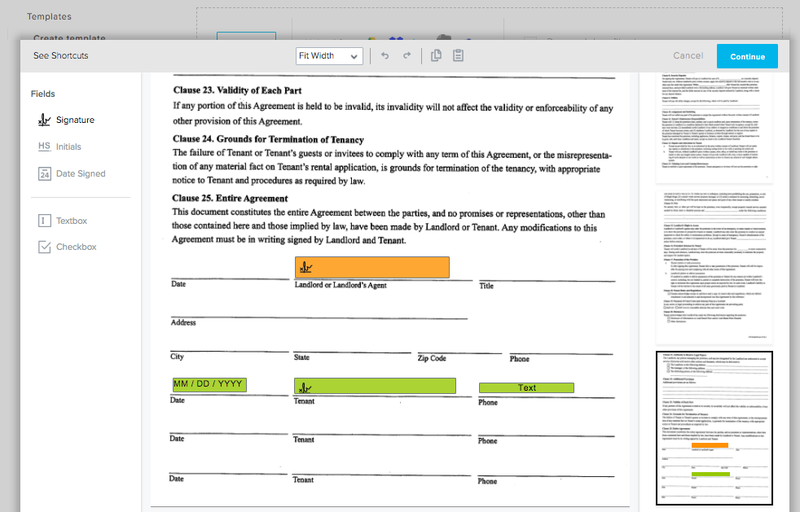Open the last page thumbnail with black border
The height and width of the screenshot is (512, 800).
click(x=714, y=428)
